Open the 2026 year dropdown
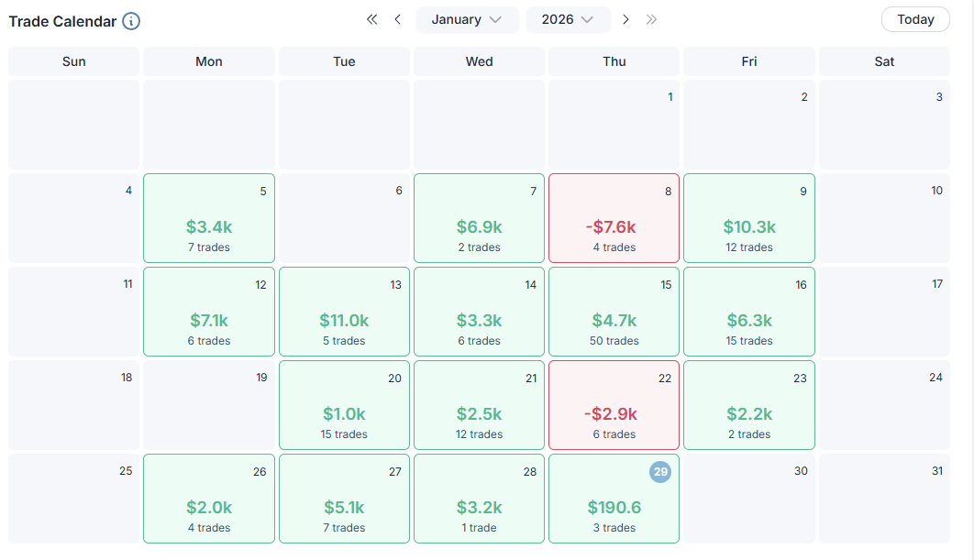 [568, 20]
